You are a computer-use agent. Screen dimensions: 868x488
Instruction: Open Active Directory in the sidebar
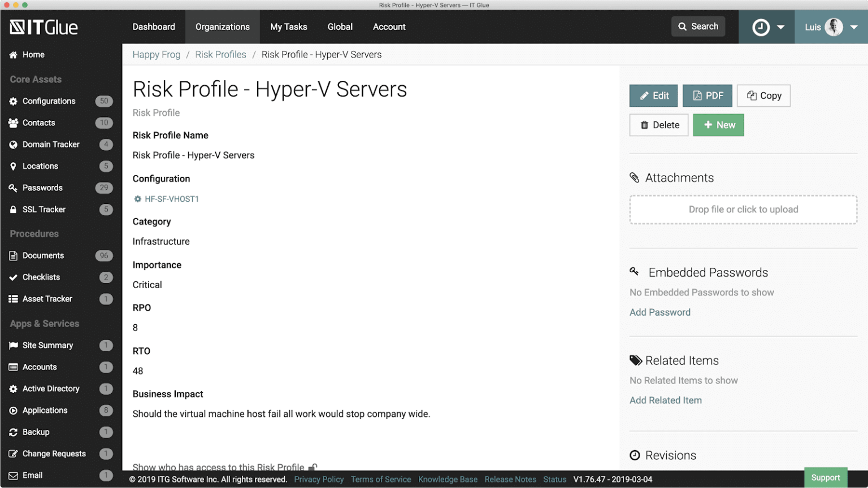coord(51,389)
